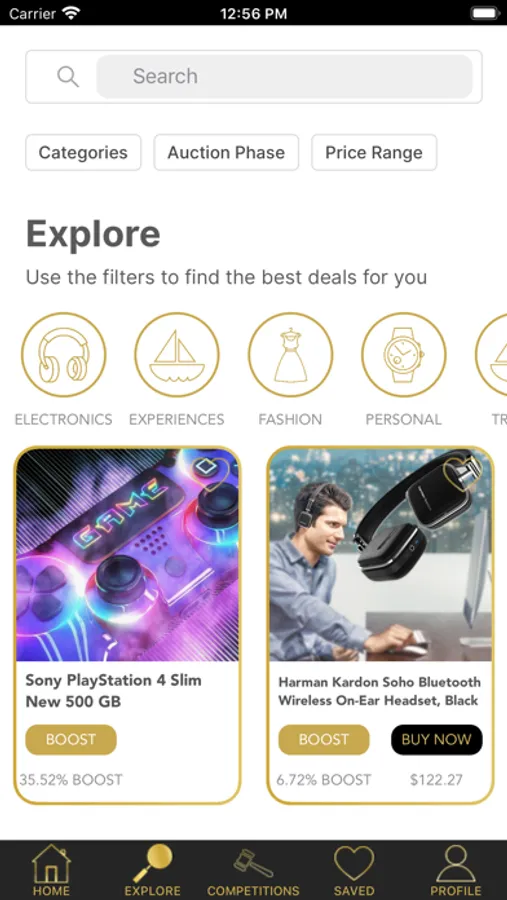Choose the Fashion dress category icon
The width and height of the screenshot is (507, 900).
[291, 355]
